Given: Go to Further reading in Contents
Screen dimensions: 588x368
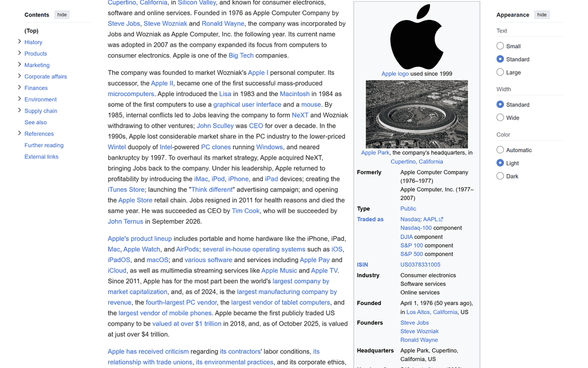Looking at the screenshot, I should click(x=44, y=145).
